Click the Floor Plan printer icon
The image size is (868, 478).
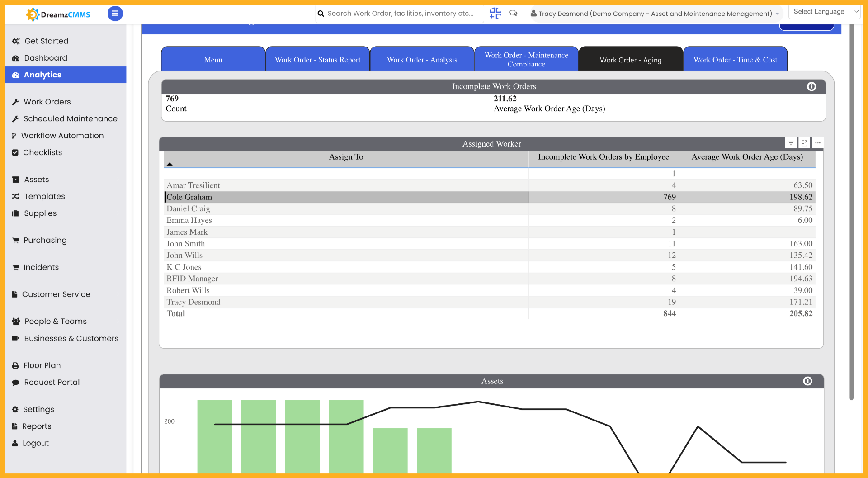15,365
